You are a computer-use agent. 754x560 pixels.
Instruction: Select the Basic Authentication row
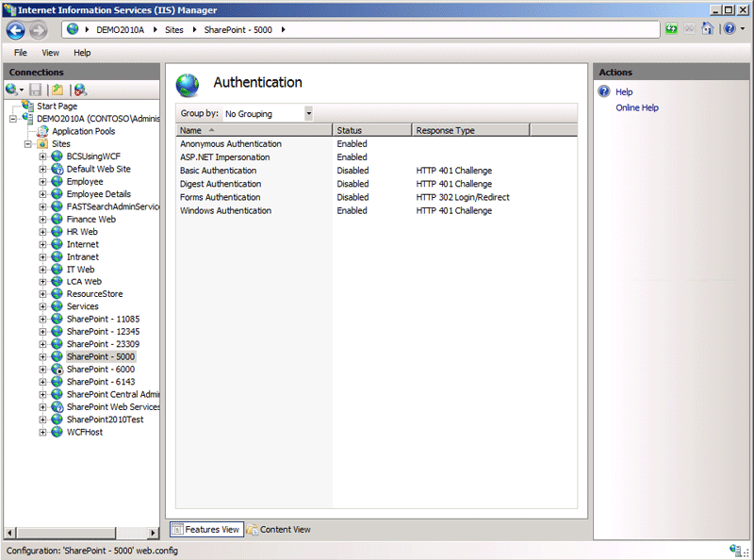click(x=376, y=171)
